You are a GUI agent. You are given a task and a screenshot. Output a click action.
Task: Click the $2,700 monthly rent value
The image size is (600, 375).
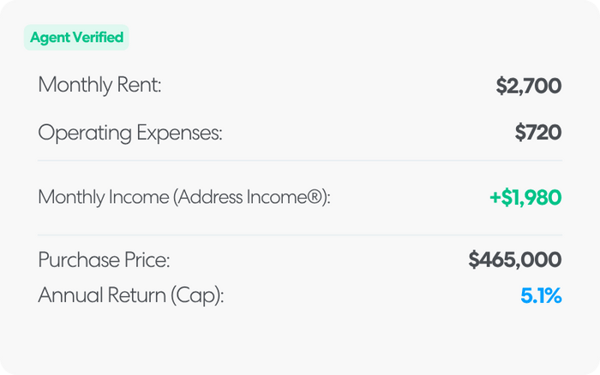(528, 86)
